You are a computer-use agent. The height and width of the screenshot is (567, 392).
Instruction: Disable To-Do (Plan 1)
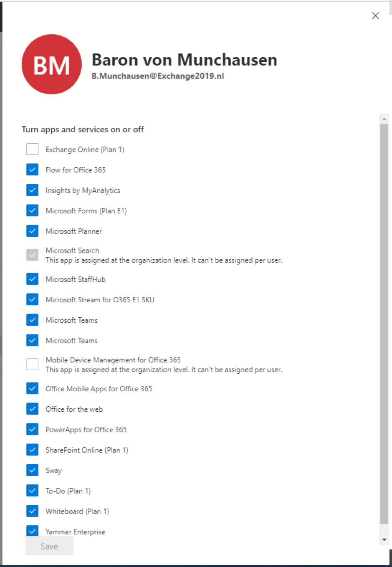pos(32,490)
